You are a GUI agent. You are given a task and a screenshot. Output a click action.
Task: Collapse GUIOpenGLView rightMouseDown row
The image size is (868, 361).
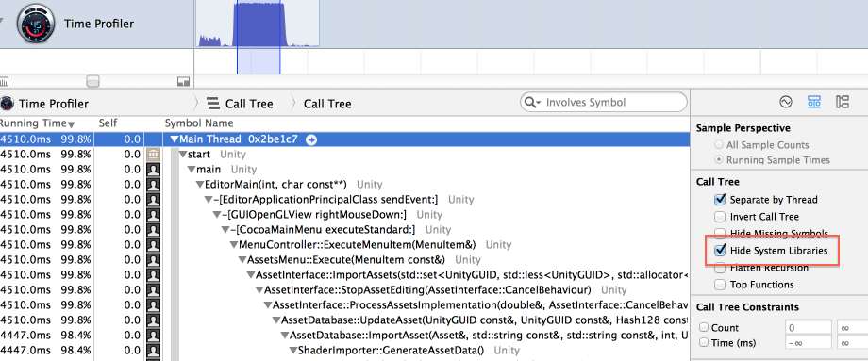point(217,215)
